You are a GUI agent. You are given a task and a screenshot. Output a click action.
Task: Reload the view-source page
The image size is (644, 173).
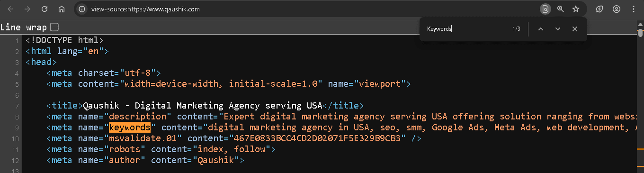coord(45,9)
